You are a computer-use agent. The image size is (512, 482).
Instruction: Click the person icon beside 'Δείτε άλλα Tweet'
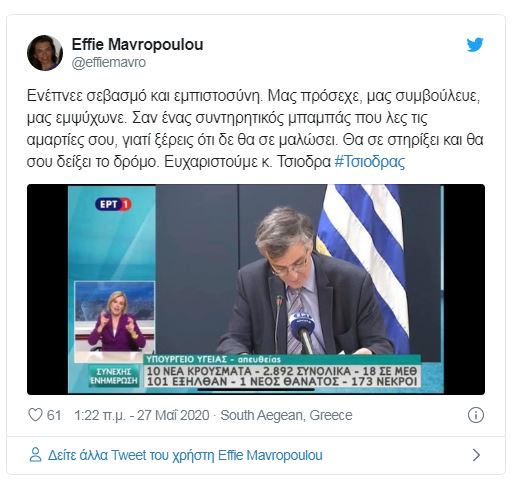coord(35,455)
